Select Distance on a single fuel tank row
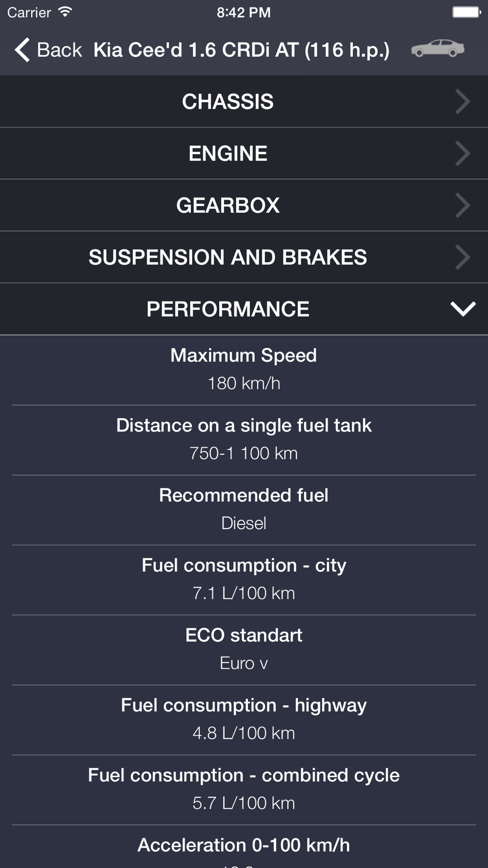This screenshot has width=488, height=868. click(x=244, y=439)
